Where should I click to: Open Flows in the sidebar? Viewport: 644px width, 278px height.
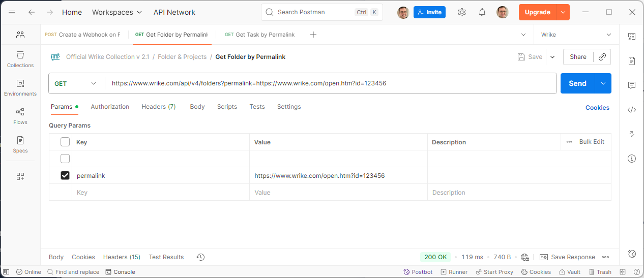point(20,116)
